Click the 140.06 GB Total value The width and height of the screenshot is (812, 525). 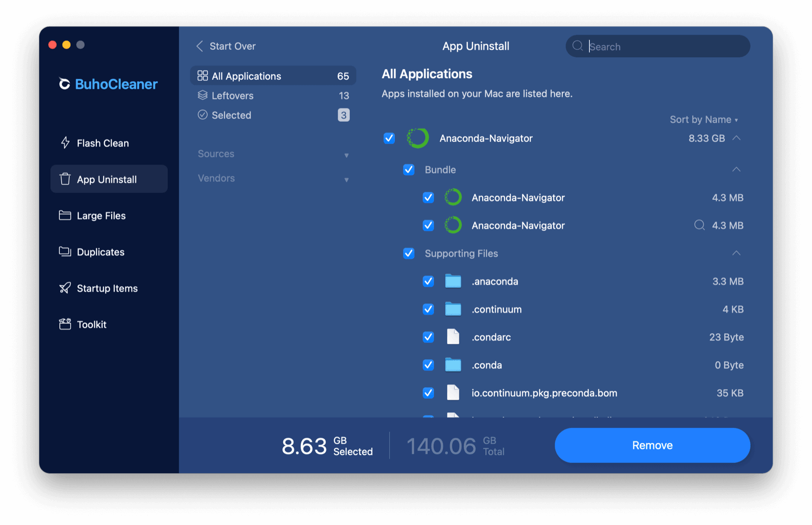[x=456, y=446]
